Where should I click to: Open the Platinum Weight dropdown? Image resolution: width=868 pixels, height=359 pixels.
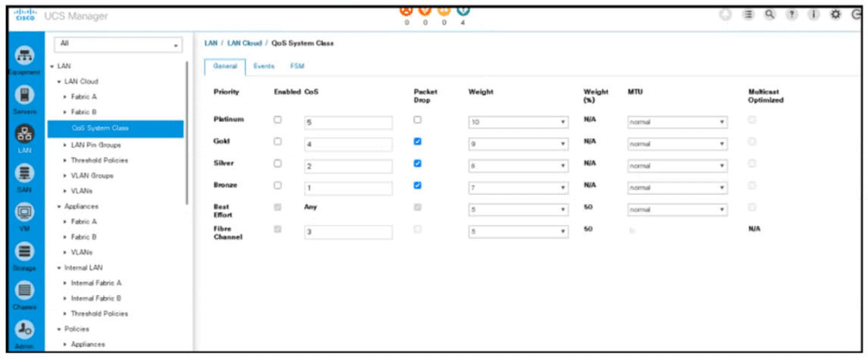pos(519,122)
